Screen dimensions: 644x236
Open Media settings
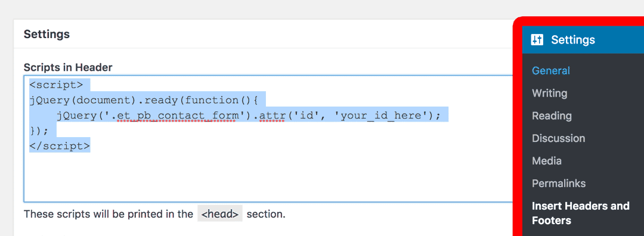[x=547, y=161]
